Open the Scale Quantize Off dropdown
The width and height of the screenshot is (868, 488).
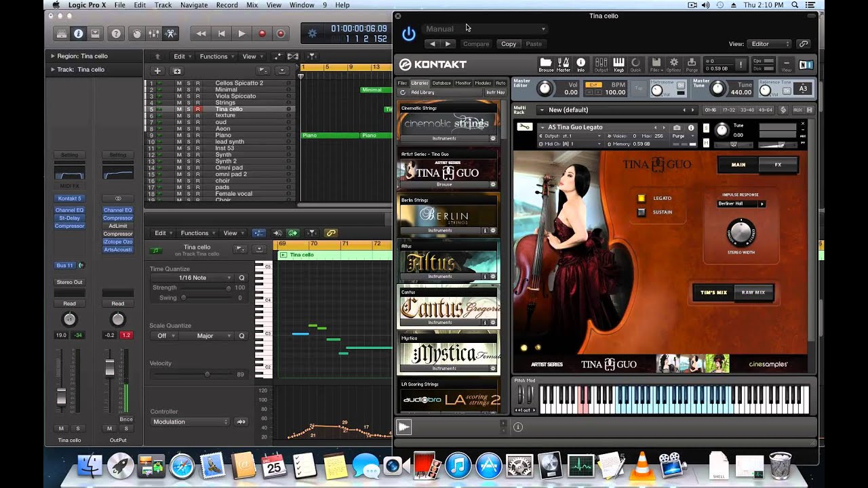163,335
